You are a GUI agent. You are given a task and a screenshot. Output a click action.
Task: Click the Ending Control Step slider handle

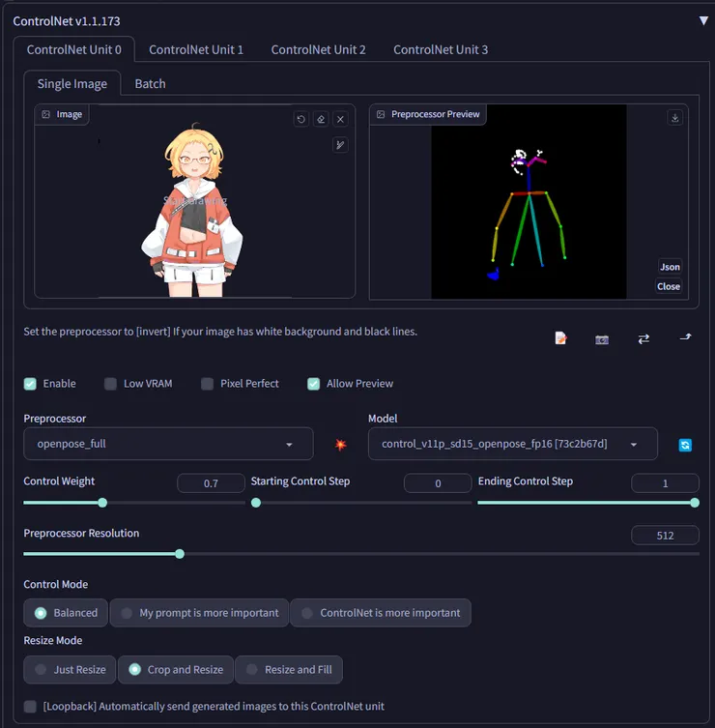pyautogui.click(x=694, y=503)
